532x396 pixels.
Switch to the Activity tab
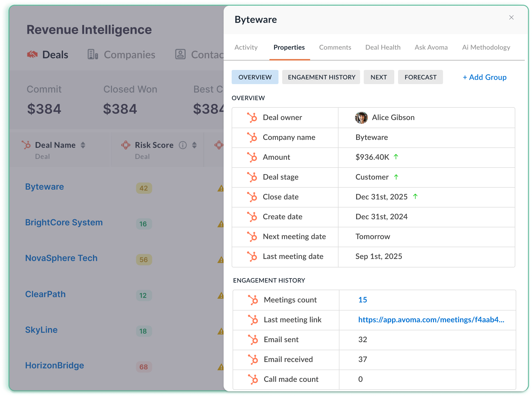click(246, 47)
